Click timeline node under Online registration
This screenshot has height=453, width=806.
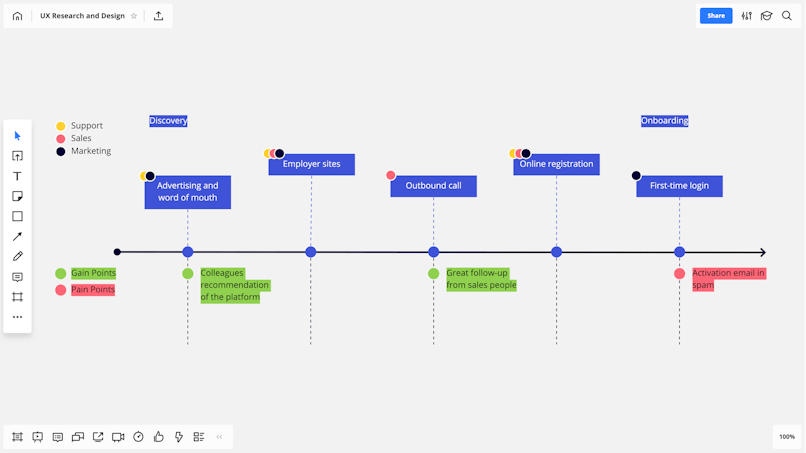pyautogui.click(x=556, y=252)
